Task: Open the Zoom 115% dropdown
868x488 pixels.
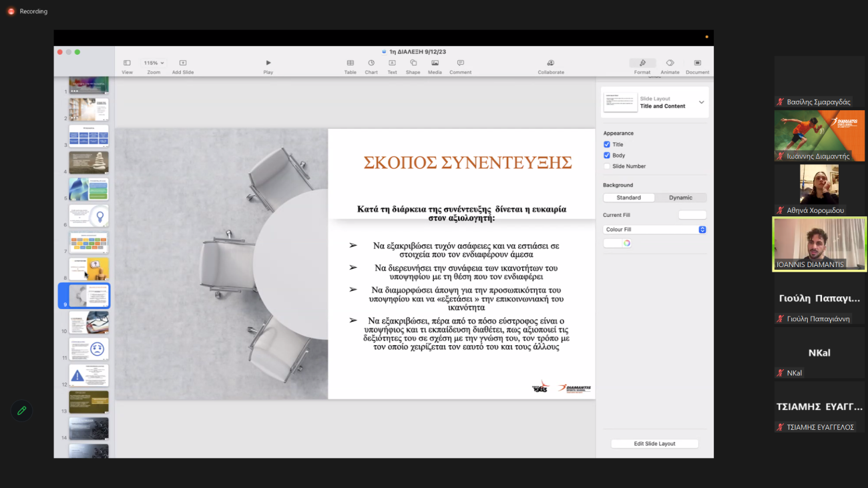Action: point(154,63)
